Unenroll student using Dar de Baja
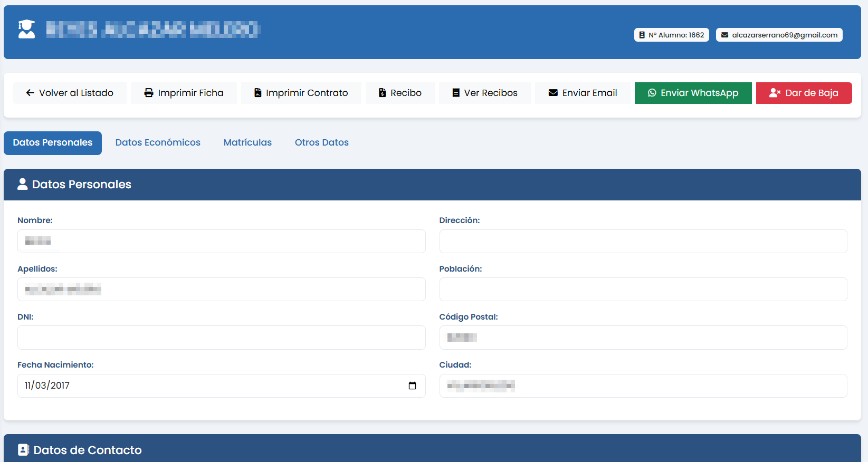868x462 pixels. pyautogui.click(x=804, y=93)
